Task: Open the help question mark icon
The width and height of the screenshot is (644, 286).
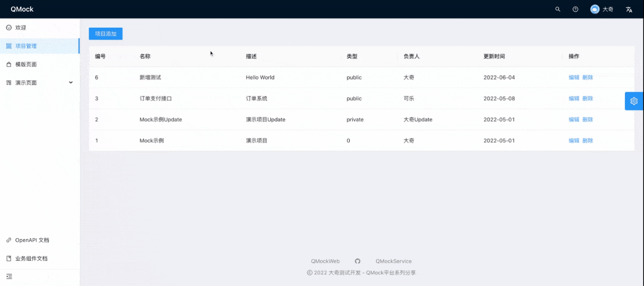Action: (x=576, y=9)
